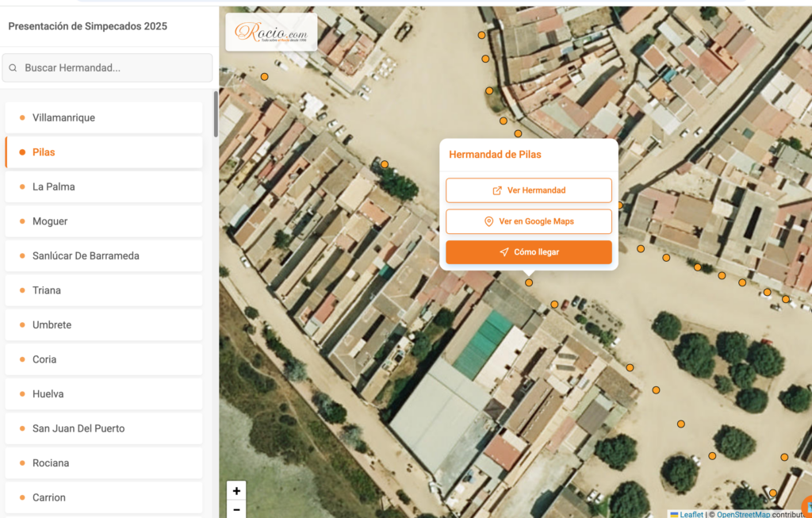
Task: Click the orange dot beside Villamanrique
Action: pyautogui.click(x=22, y=117)
